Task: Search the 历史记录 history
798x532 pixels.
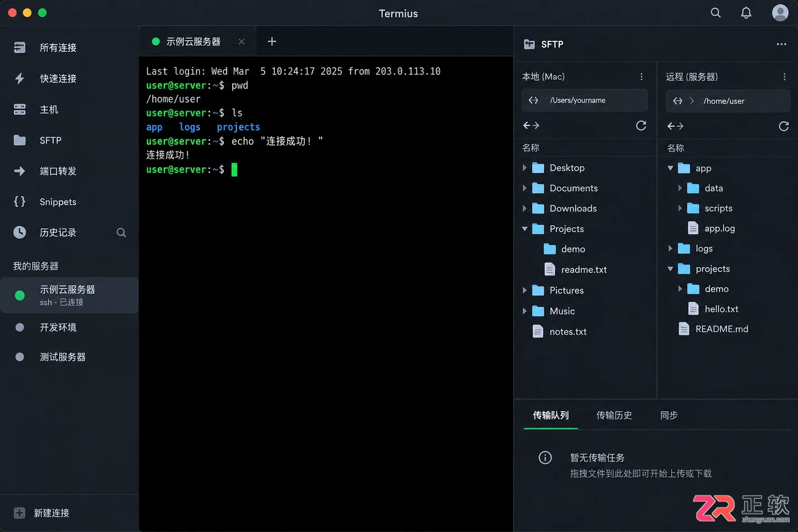Action: tap(121, 233)
